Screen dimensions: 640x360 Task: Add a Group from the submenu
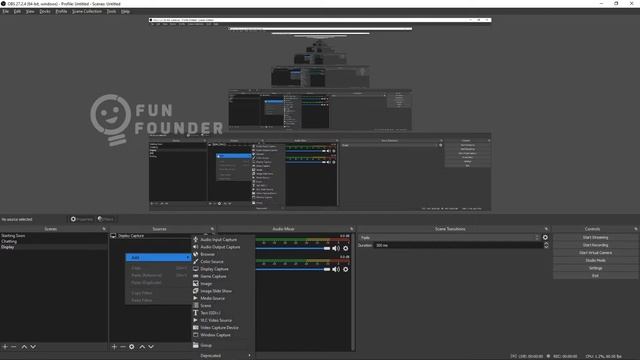coord(206,345)
